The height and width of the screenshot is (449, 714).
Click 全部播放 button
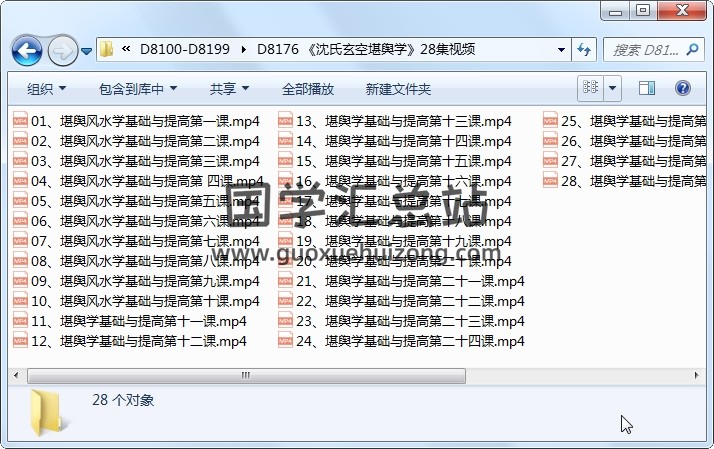click(x=308, y=89)
